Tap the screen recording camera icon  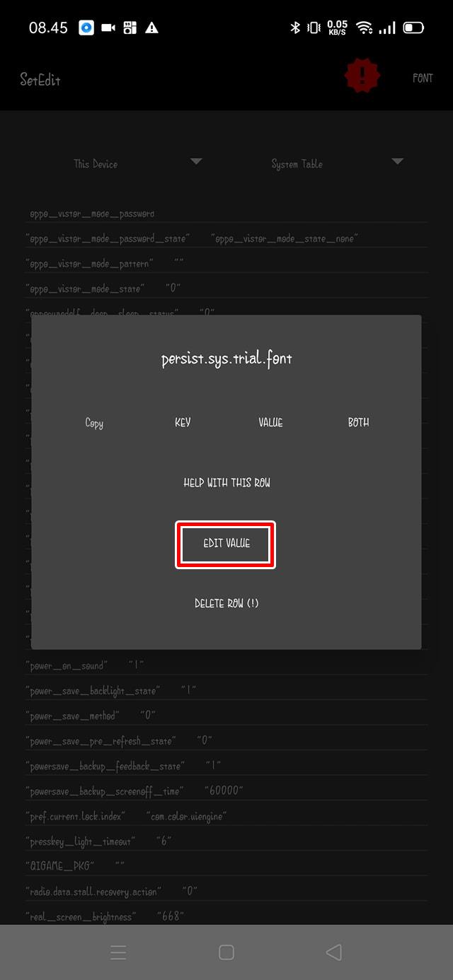[108, 28]
